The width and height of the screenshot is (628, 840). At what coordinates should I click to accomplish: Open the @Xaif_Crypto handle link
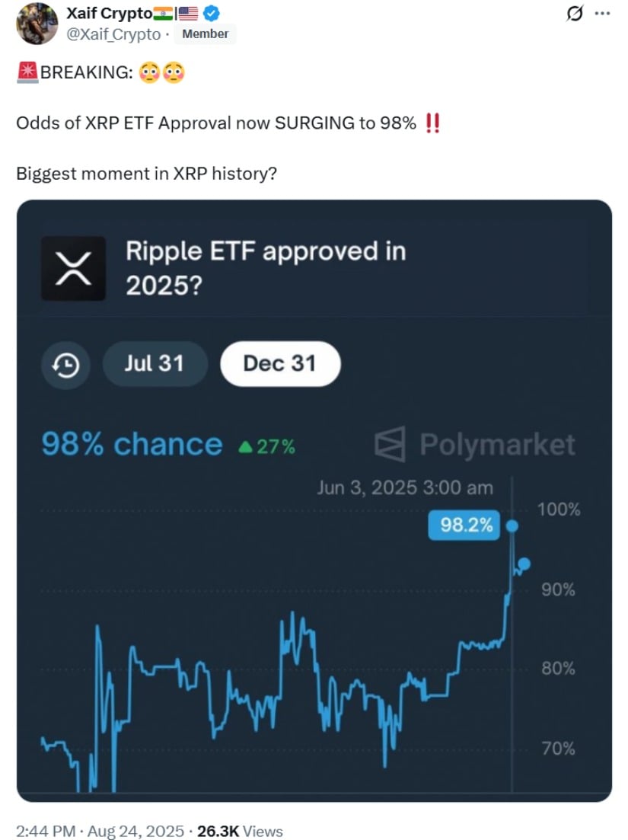113,34
